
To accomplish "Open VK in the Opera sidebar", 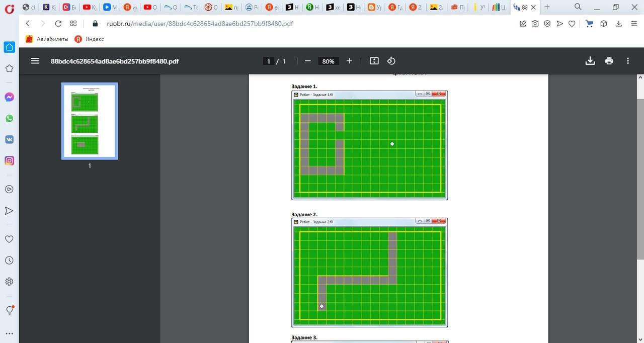I will click(9, 139).
